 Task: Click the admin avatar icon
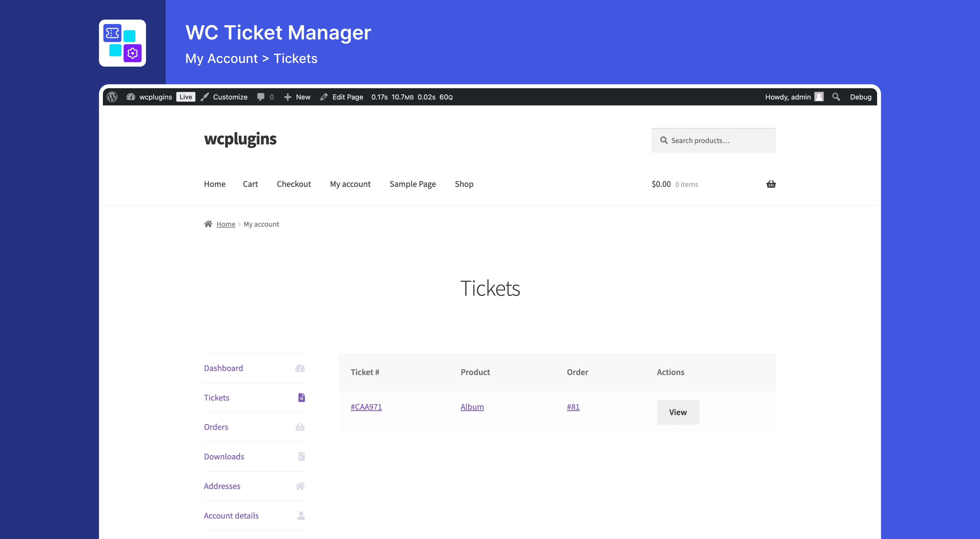(x=819, y=97)
